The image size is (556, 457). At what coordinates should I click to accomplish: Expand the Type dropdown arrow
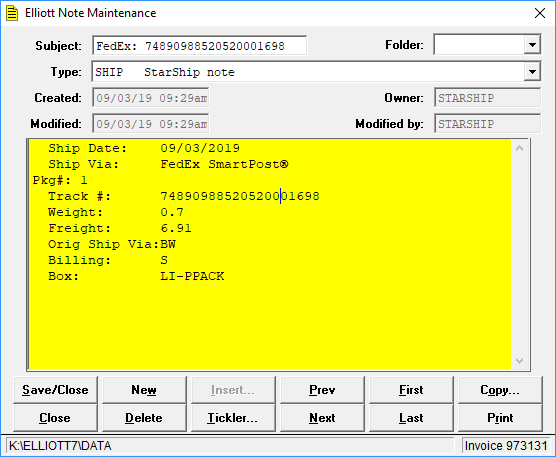click(532, 72)
